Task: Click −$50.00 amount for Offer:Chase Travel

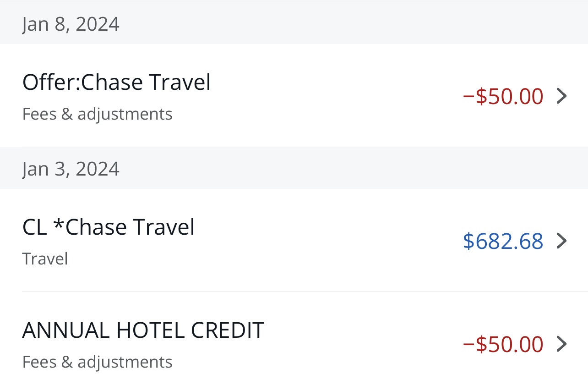Action: click(x=503, y=96)
